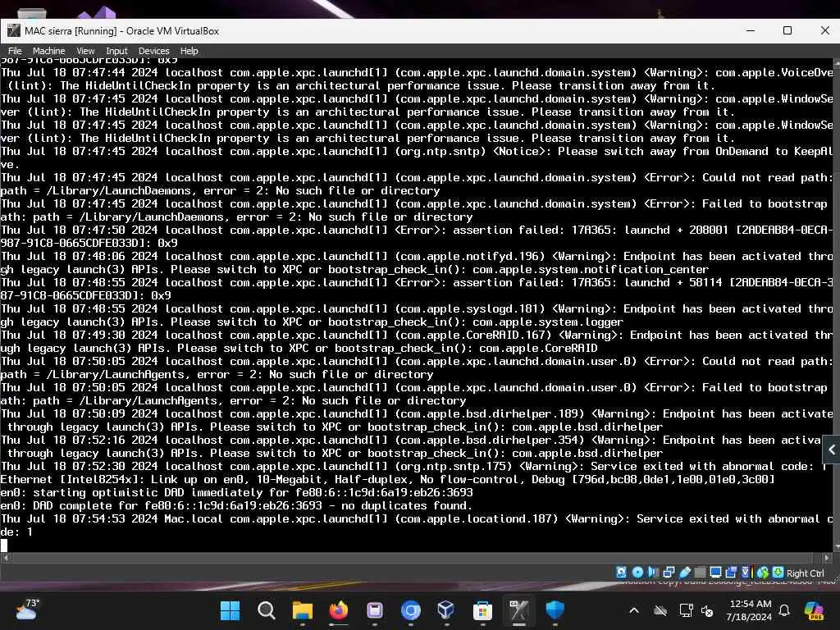Viewport: 840px width, 630px height.
Task: Open Windows taskbar Search
Action: [x=267, y=610]
